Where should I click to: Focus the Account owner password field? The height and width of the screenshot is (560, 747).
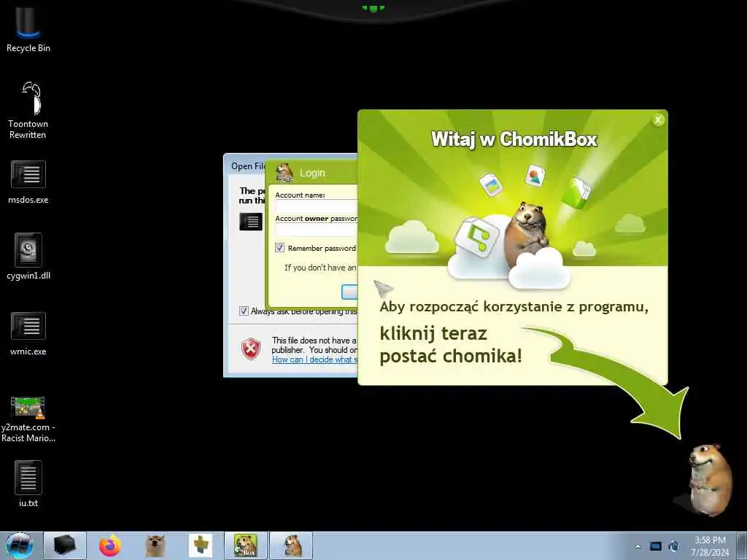316,230
